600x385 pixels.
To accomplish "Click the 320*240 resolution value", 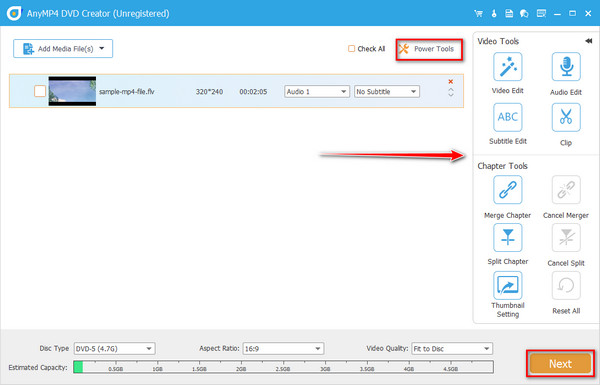I will (209, 92).
